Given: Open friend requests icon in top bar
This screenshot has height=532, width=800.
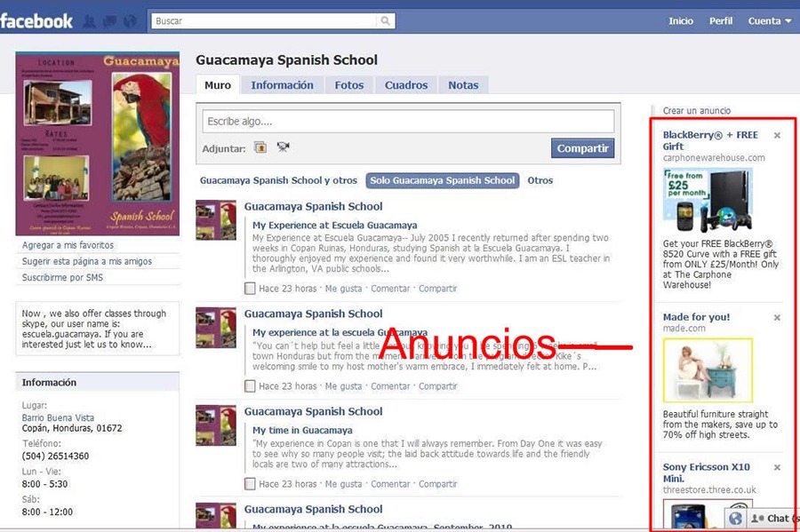Looking at the screenshot, I should coord(89,21).
